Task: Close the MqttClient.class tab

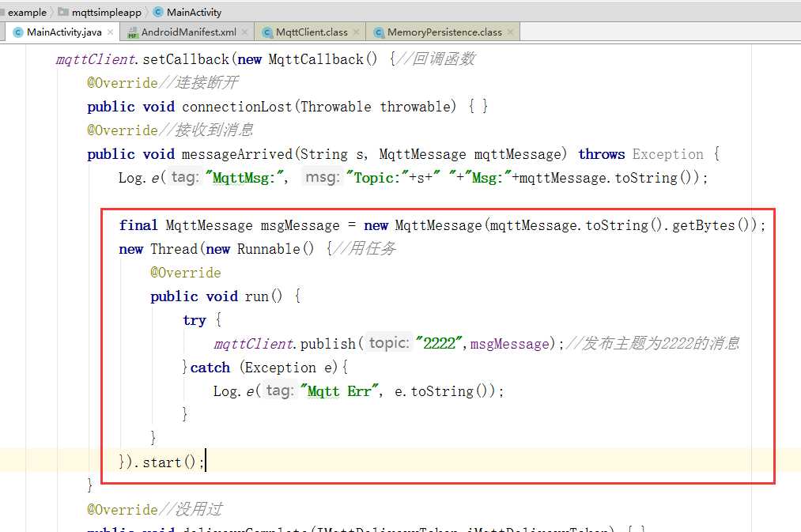Action: [x=356, y=32]
